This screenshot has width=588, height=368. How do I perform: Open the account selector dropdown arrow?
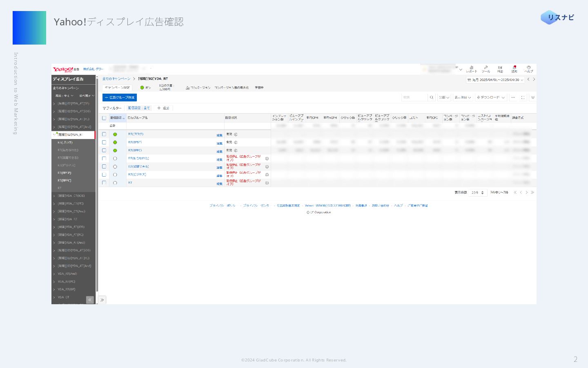[461, 69]
